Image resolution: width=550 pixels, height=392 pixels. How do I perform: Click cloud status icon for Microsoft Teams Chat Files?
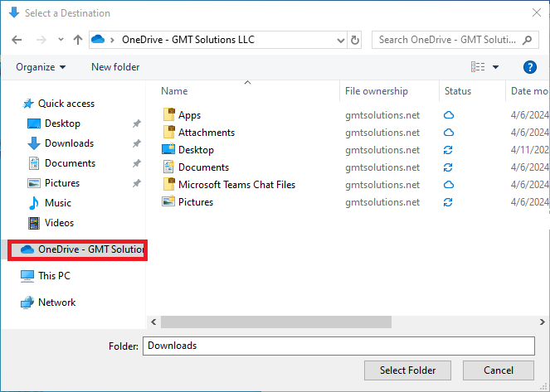(449, 185)
